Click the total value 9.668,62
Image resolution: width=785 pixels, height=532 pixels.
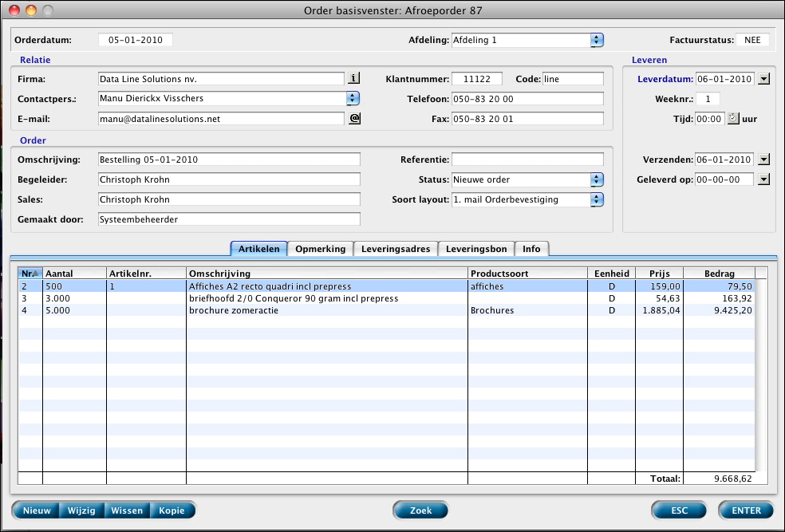733,479
